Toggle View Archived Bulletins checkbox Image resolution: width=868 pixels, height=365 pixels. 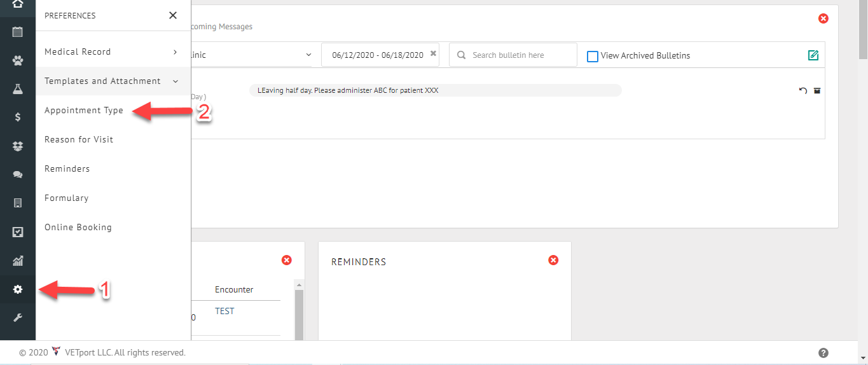tap(593, 56)
